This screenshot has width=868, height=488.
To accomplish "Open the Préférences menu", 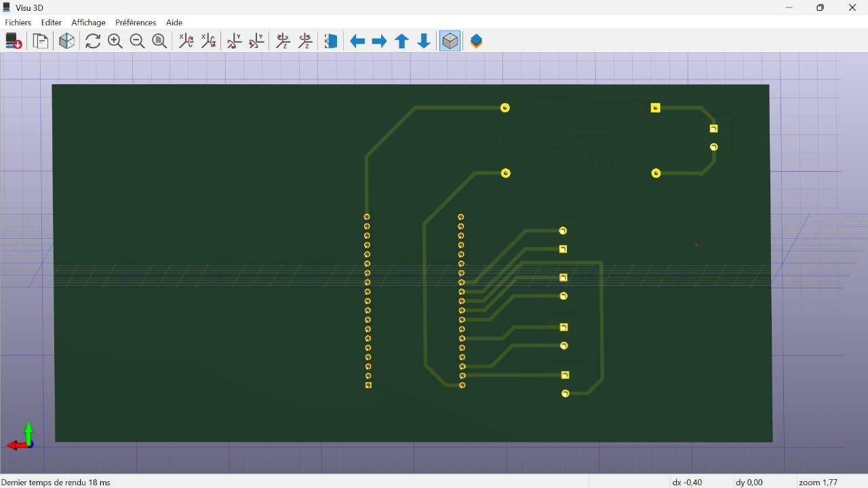I will pos(136,22).
